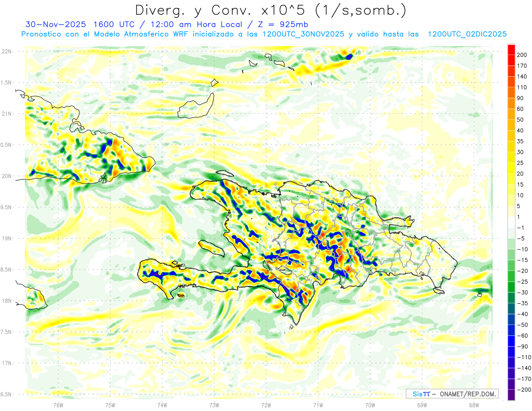Click the 9.5N latitude axis label
Image resolution: width=532 pixels, height=411 pixels.
tap(6, 207)
